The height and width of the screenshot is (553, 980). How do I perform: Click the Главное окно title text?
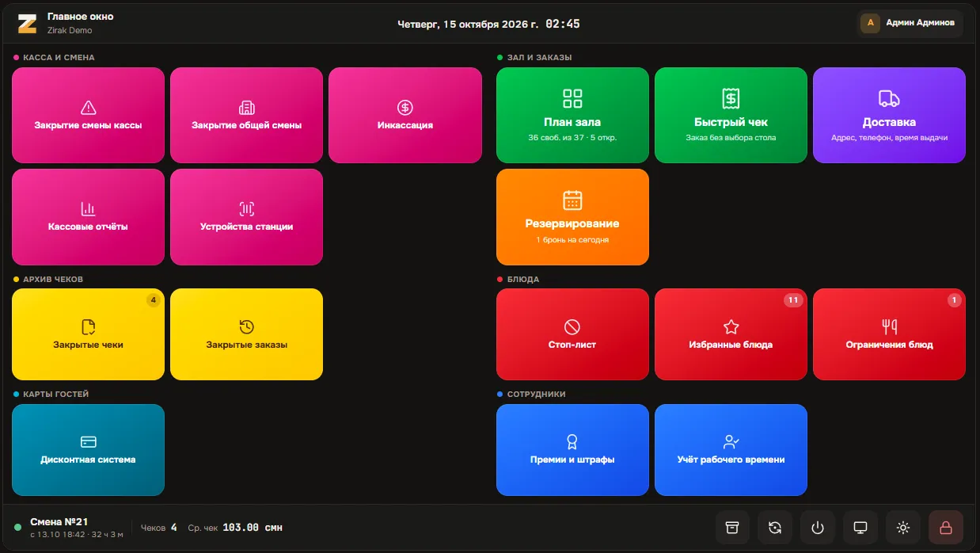pyautogui.click(x=80, y=17)
